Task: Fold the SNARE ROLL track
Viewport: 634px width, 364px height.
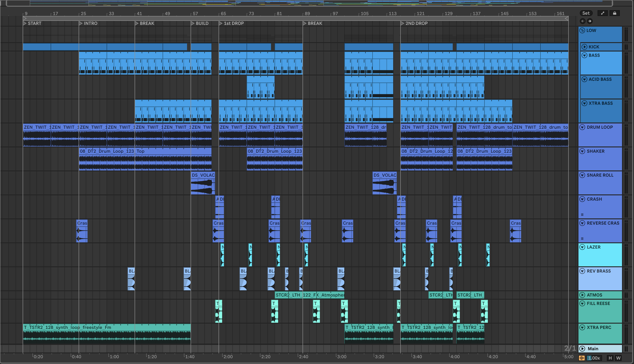Action: coord(582,175)
